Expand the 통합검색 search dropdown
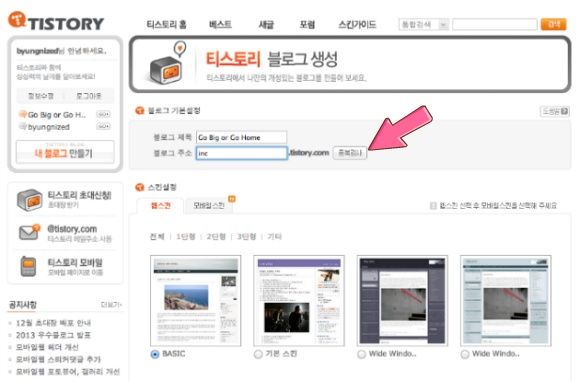The width and height of the screenshot is (580, 381). (424, 25)
